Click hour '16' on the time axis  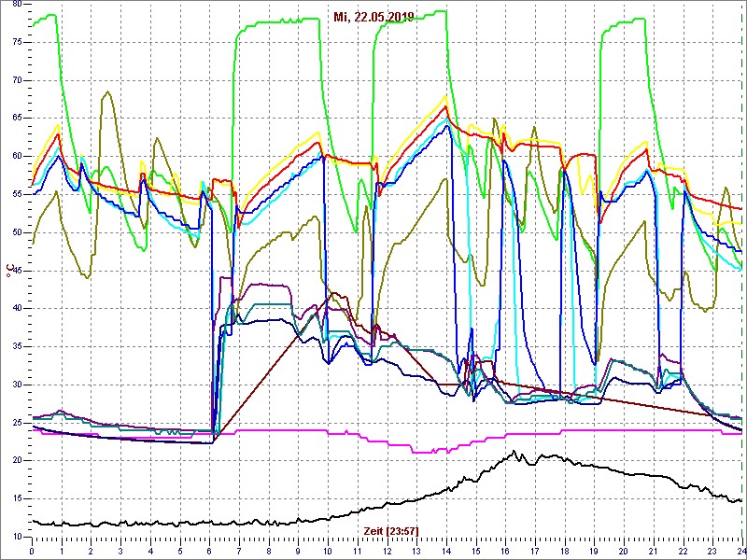pyautogui.click(x=505, y=551)
